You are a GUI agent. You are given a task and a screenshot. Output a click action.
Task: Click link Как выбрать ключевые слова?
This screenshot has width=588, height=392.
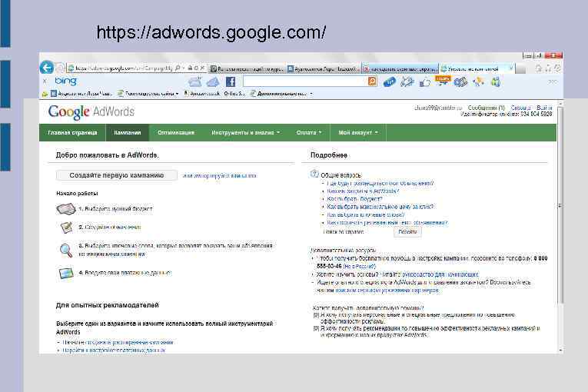click(x=366, y=215)
